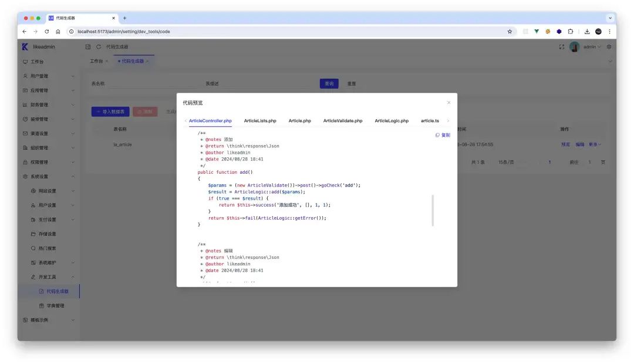Click the page refresh icon beside 代码生成器 breadcrumb
This screenshot has width=634, height=364.
99,47
